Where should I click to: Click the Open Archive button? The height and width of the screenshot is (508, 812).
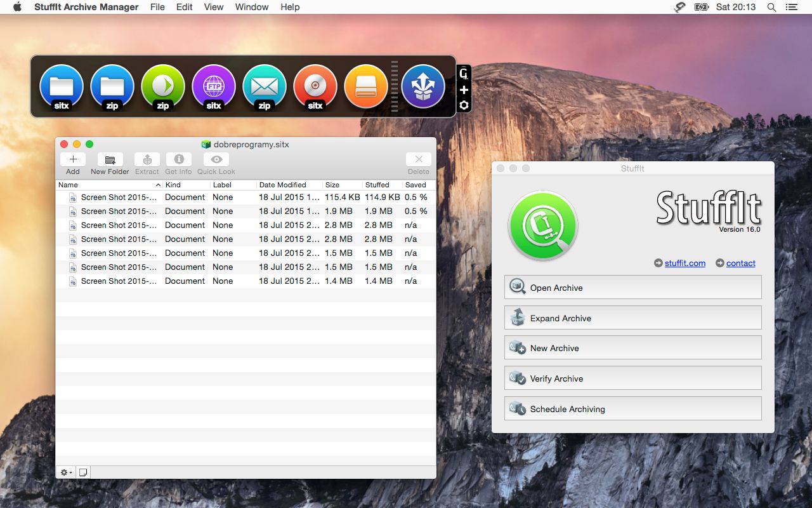point(633,287)
